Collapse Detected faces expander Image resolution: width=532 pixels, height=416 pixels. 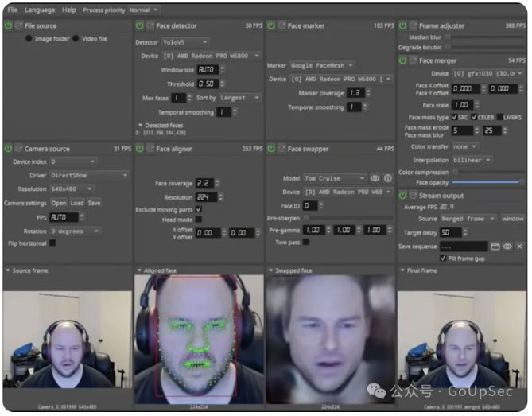(x=140, y=125)
